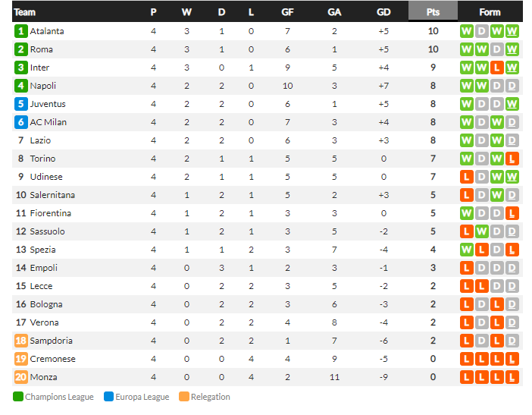Click Torino's last L form badge
This screenshot has width=532, height=415.
(512, 159)
